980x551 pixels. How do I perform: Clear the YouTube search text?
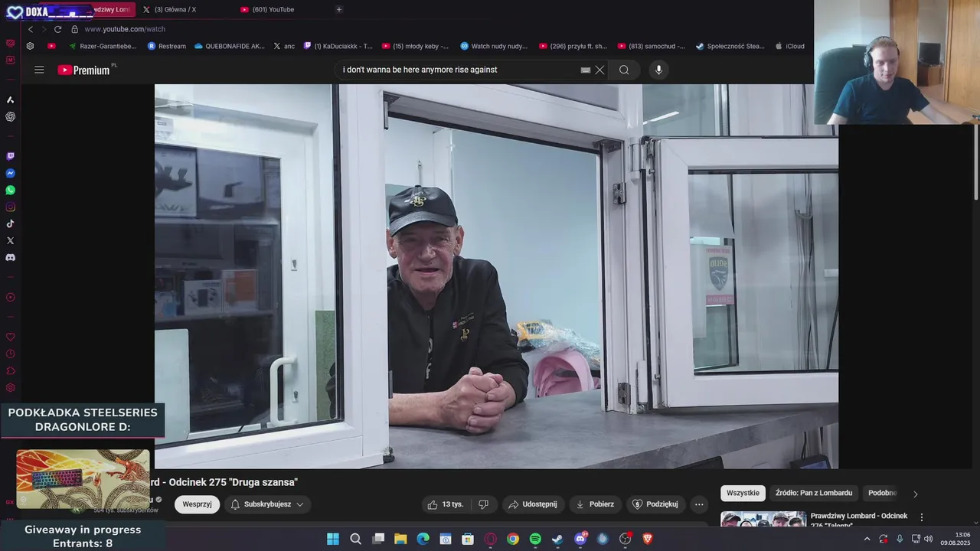599,70
